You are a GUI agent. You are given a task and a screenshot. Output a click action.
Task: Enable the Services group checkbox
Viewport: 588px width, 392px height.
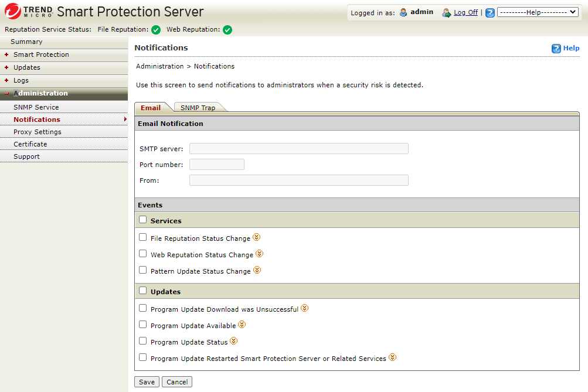pos(142,220)
